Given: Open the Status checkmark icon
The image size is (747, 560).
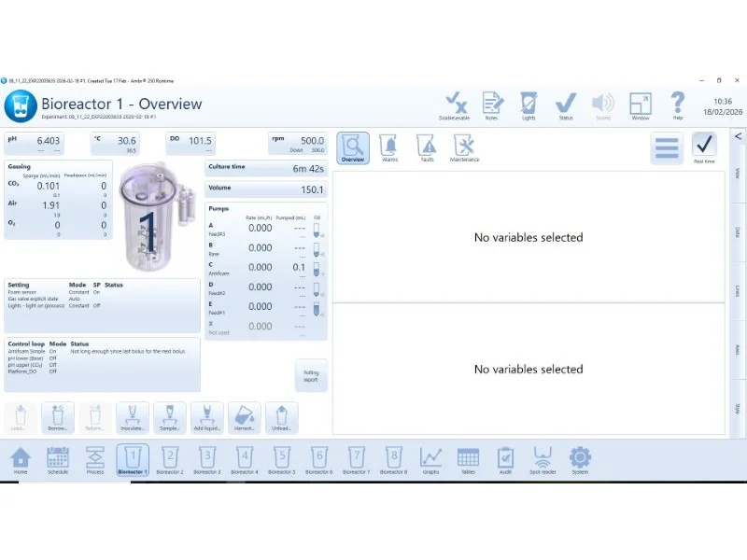Looking at the screenshot, I should [566, 105].
